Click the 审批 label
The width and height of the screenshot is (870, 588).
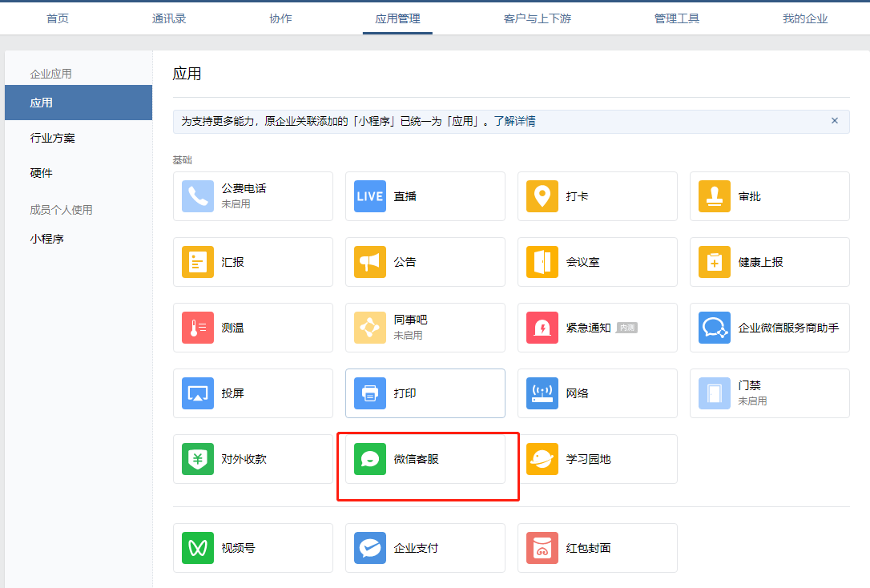point(750,196)
